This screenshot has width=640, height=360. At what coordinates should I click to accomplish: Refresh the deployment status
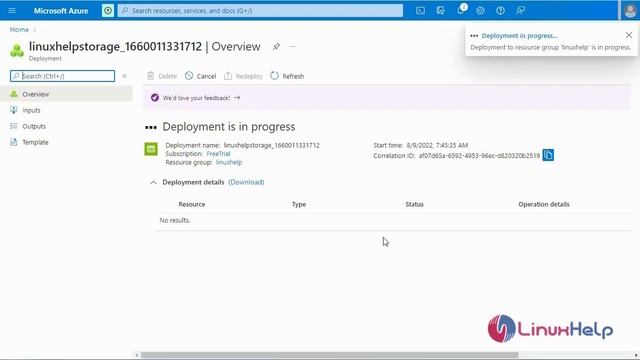(287, 76)
